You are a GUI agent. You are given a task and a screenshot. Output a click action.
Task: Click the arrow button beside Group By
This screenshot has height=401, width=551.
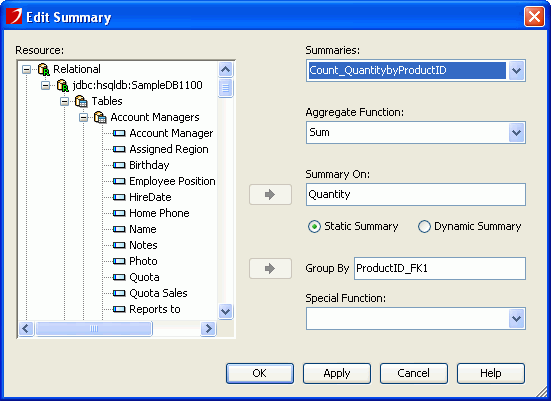pos(270,269)
